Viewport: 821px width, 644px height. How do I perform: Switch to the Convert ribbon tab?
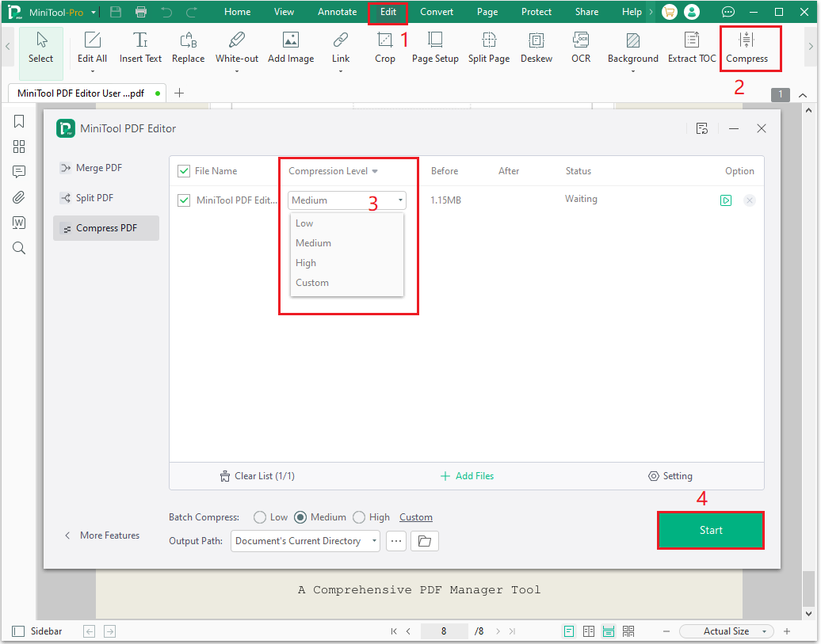pos(437,11)
